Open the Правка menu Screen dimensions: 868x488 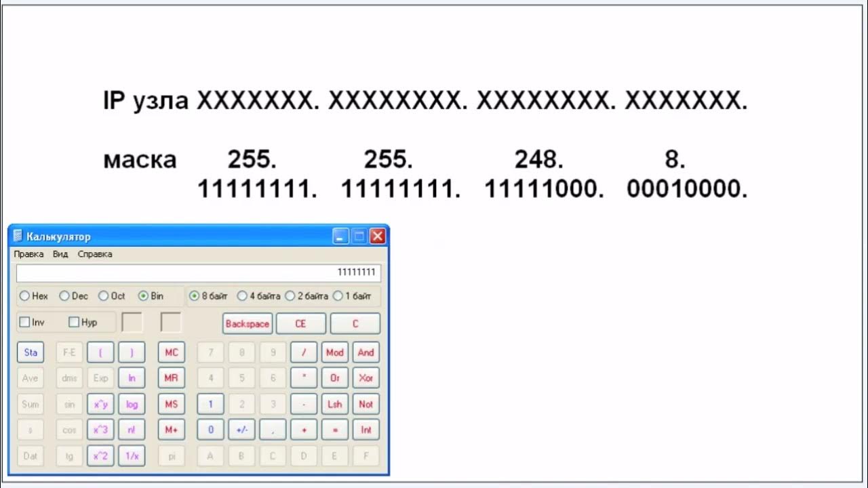click(28, 254)
